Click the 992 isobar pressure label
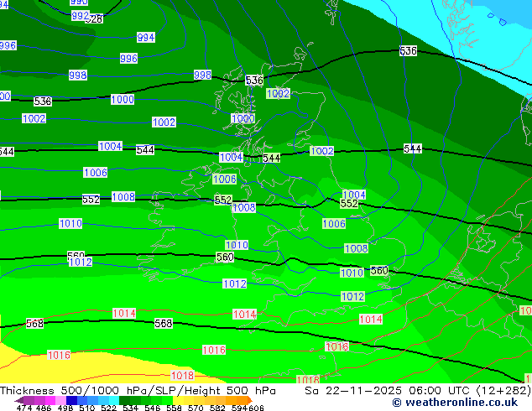532x411 pixels. 81,15
